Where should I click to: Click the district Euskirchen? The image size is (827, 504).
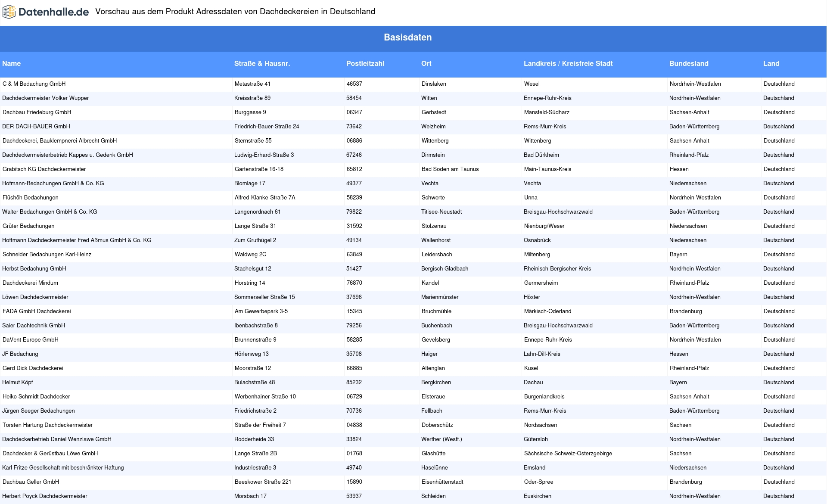[x=538, y=496]
